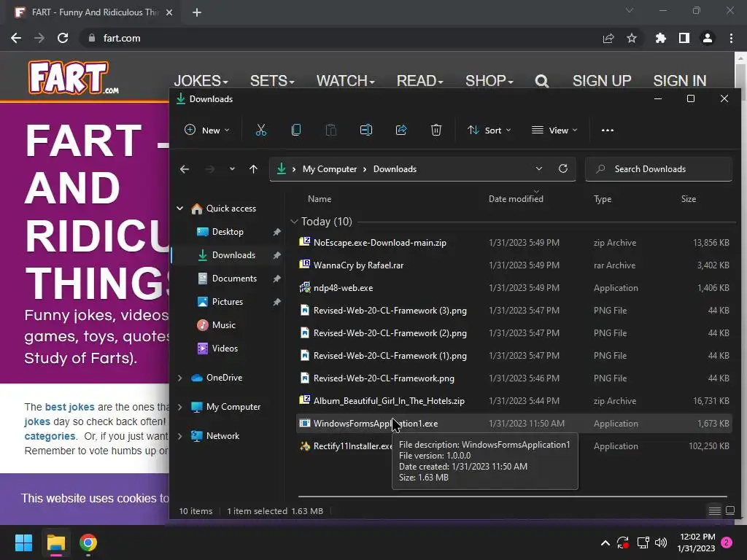
Task: Open recent locations dropdown arrow
Action: click(232, 169)
